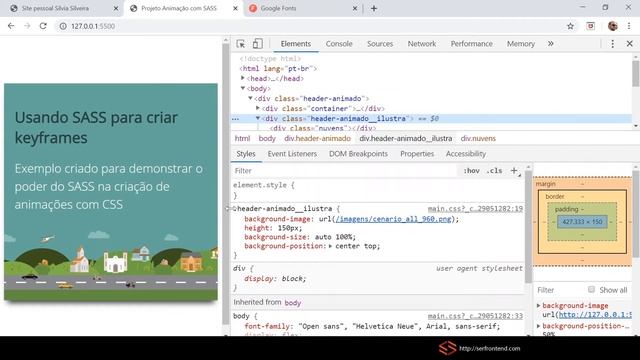Open the DOM Breakpoints sub-tab

(358, 154)
